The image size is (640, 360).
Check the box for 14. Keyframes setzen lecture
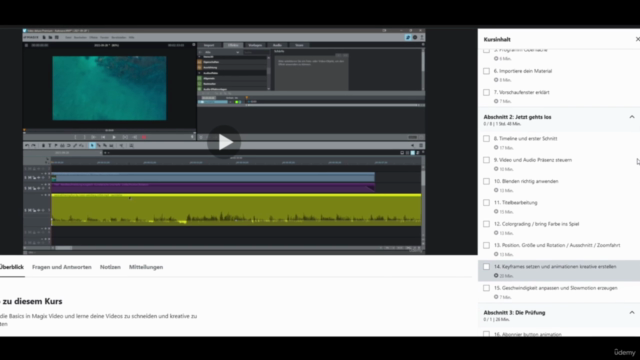(x=486, y=267)
